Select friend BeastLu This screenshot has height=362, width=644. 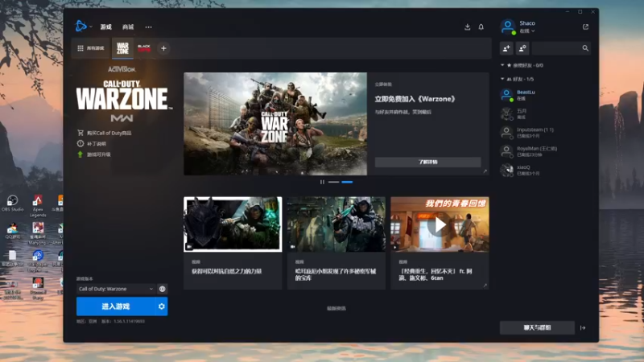[545, 95]
